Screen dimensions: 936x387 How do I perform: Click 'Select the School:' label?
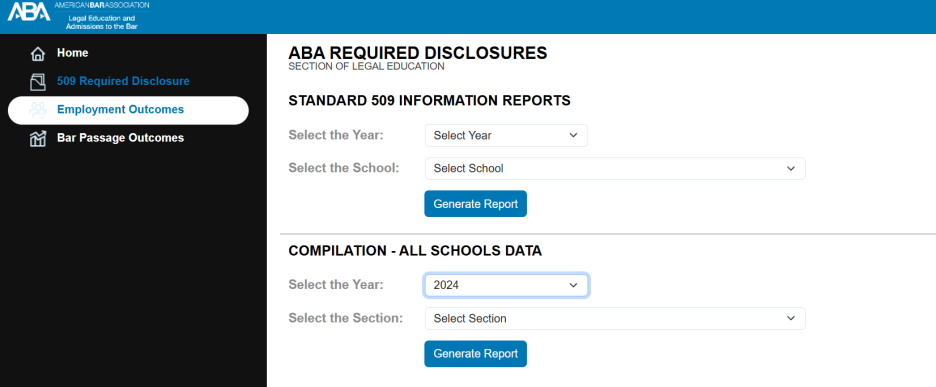343,168
